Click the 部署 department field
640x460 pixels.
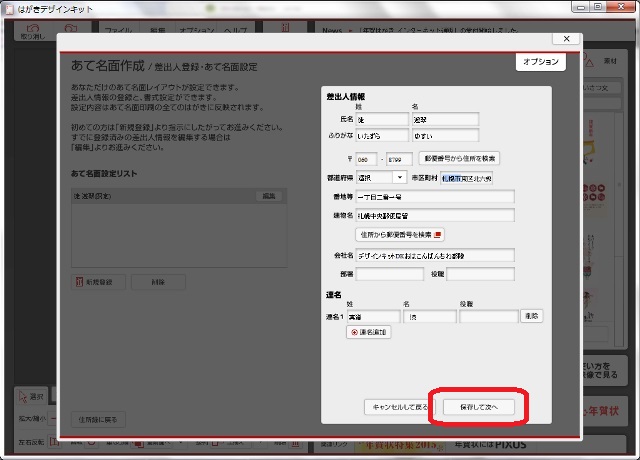click(376, 274)
